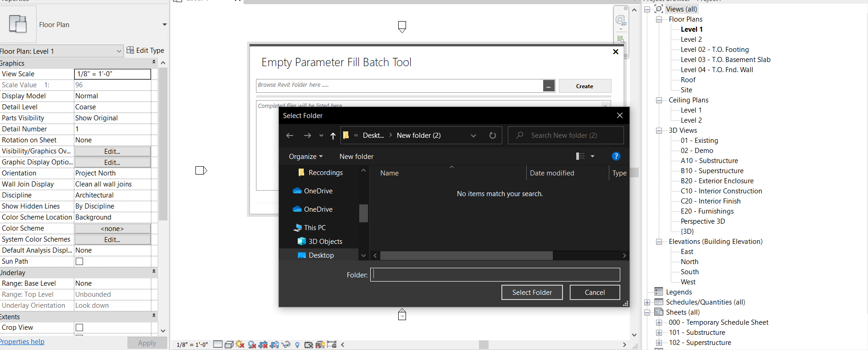The height and width of the screenshot is (350, 868).
Task: Open the recent locations dropdown arrow
Action: [x=321, y=135]
